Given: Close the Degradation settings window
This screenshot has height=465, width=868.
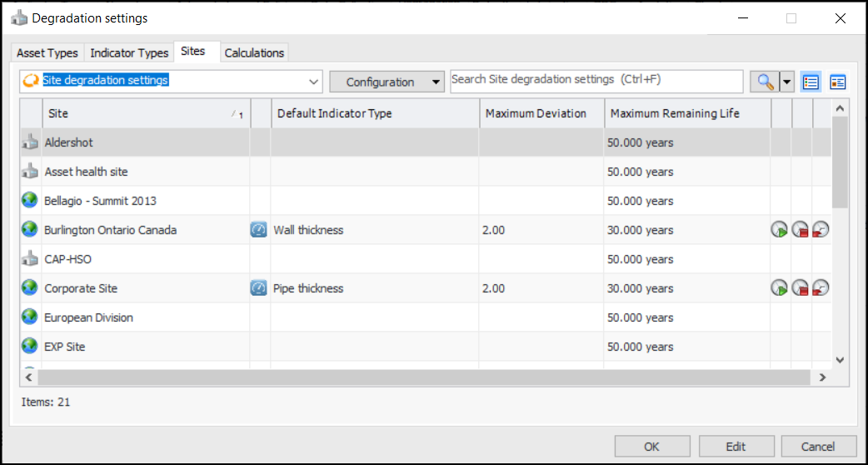Looking at the screenshot, I should [840, 18].
